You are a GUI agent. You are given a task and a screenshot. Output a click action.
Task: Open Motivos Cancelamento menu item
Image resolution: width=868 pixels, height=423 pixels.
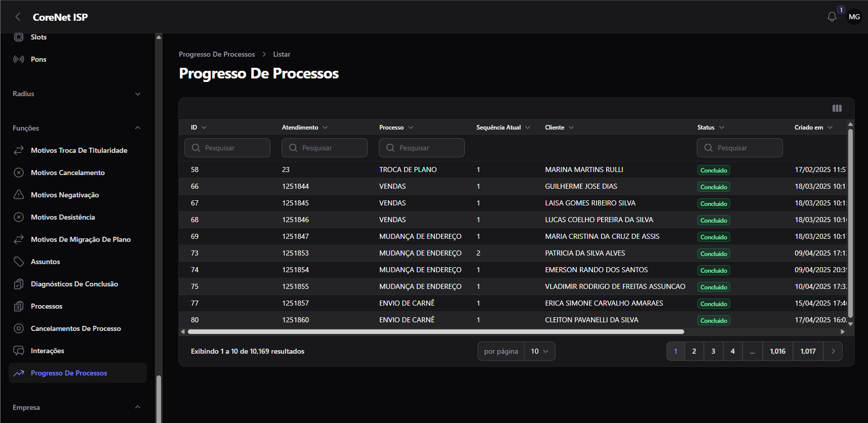point(77,173)
